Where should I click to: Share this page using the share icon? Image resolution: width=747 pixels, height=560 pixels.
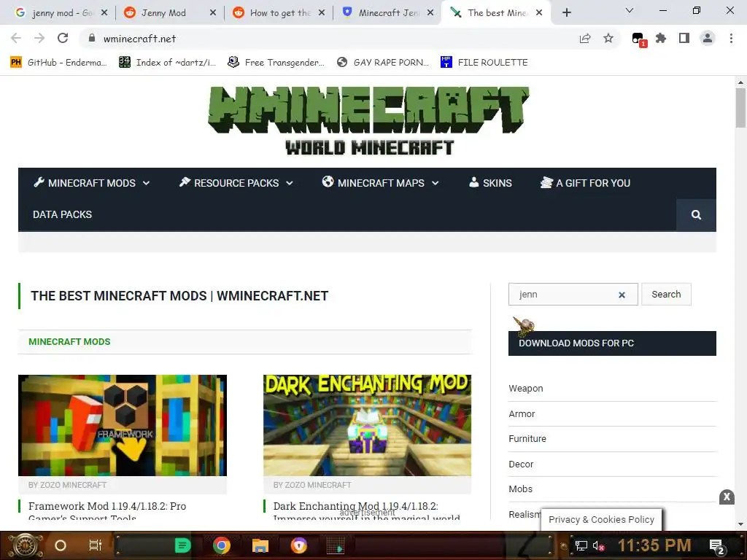585,39
